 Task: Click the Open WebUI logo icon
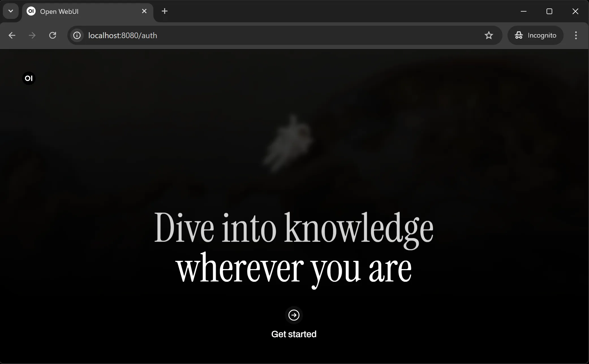tap(29, 78)
